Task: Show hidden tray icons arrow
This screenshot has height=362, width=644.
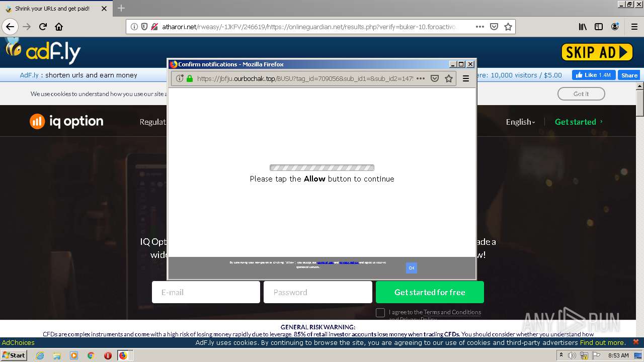Action: (x=561, y=355)
